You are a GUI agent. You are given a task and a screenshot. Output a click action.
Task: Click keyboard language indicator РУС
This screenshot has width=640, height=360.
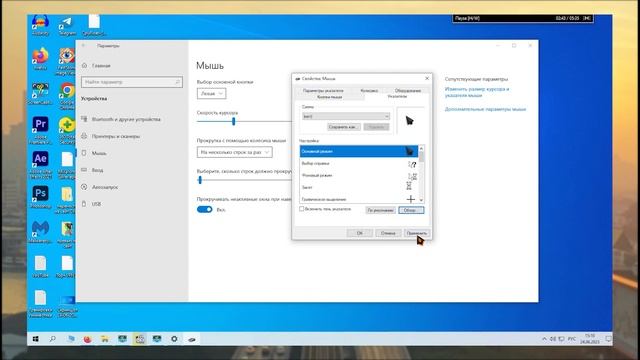click(x=572, y=339)
